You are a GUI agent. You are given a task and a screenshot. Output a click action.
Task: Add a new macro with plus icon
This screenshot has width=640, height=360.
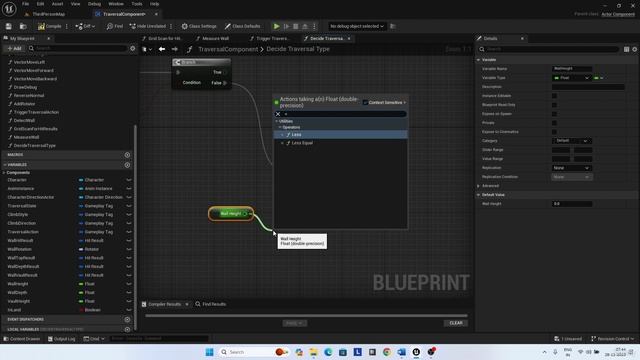tap(127, 155)
